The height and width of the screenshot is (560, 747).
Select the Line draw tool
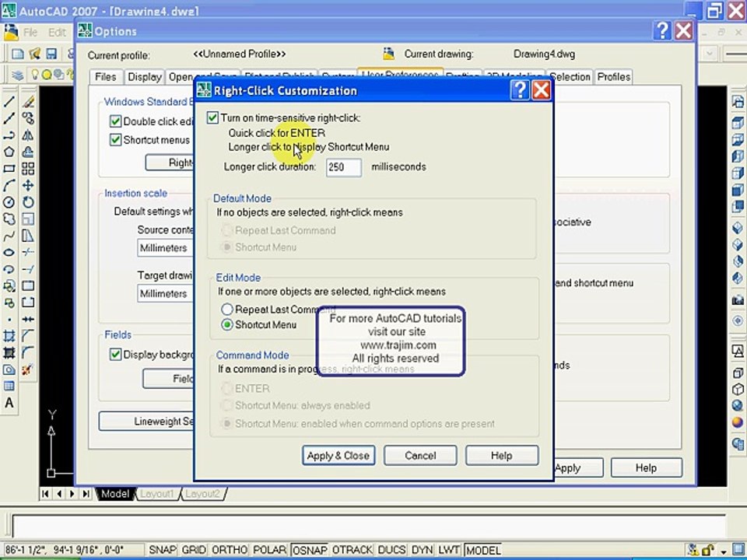pos(9,101)
